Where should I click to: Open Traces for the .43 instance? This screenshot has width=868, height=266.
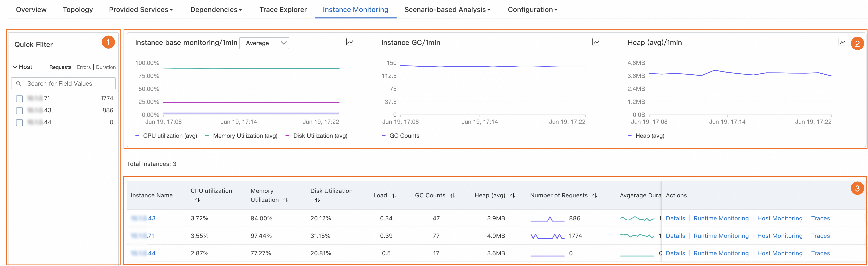click(x=820, y=218)
